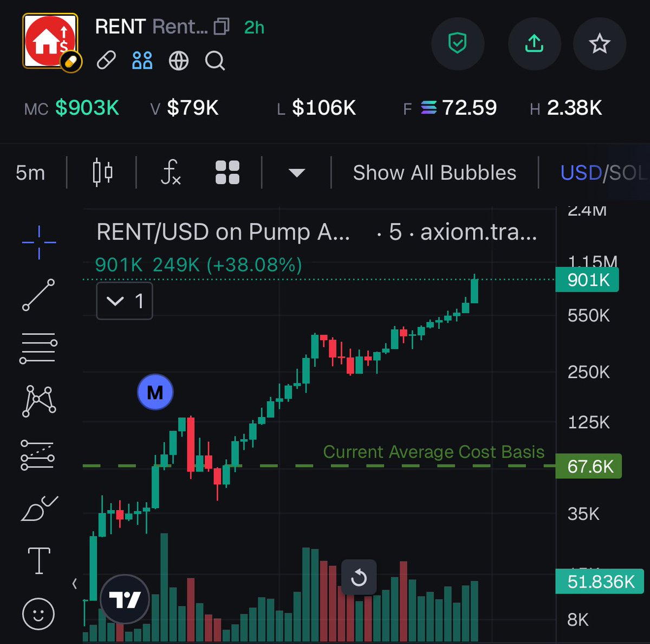Image resolution: width=650 pixels, height=644 pixels.
Task: Click the 2h token age label
Action: point(254,27)
